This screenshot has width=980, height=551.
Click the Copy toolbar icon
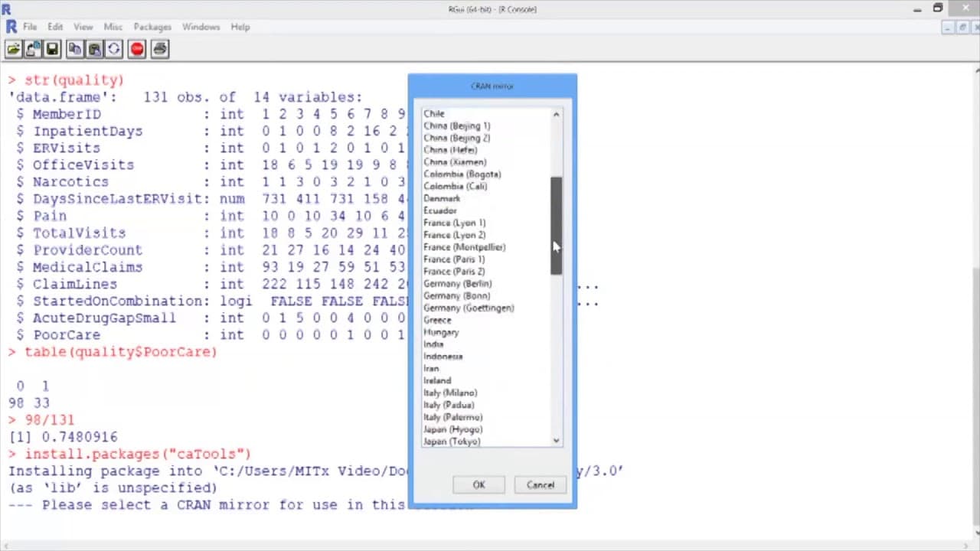[75, 50]
